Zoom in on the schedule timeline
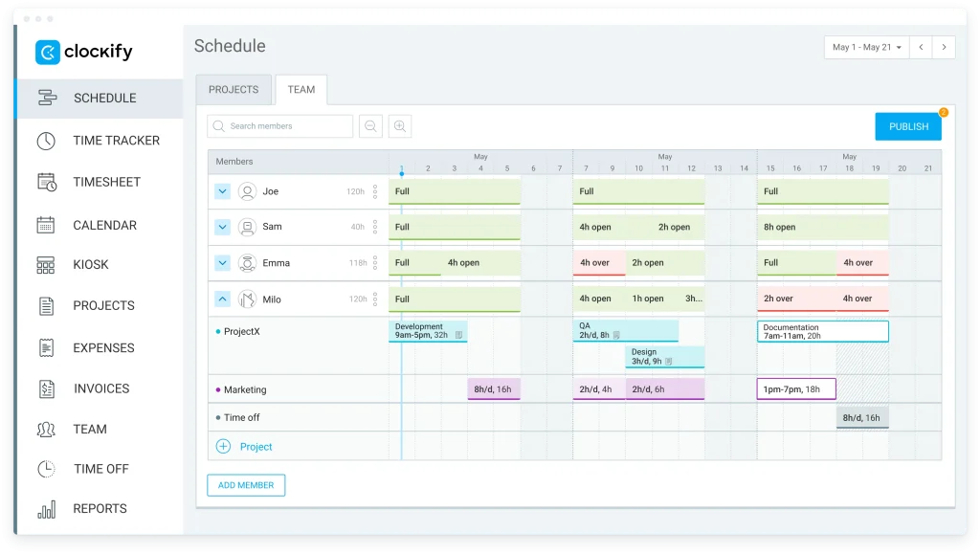 400,125
